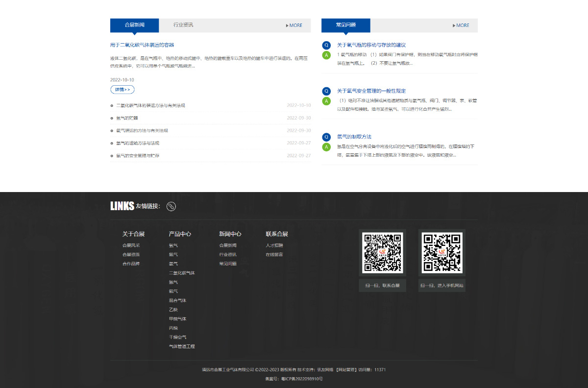
Task: Open the 粤ICP备2022098910号 filing link
Action: click(x=301, y=379)
